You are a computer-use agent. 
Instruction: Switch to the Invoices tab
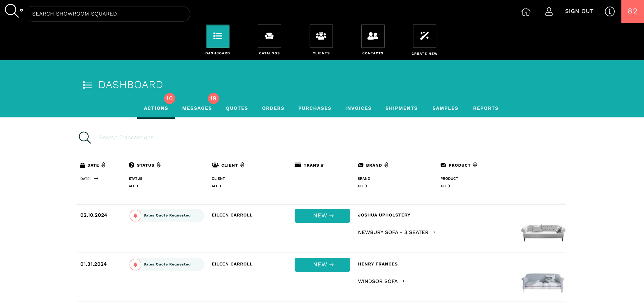point(358,108)
